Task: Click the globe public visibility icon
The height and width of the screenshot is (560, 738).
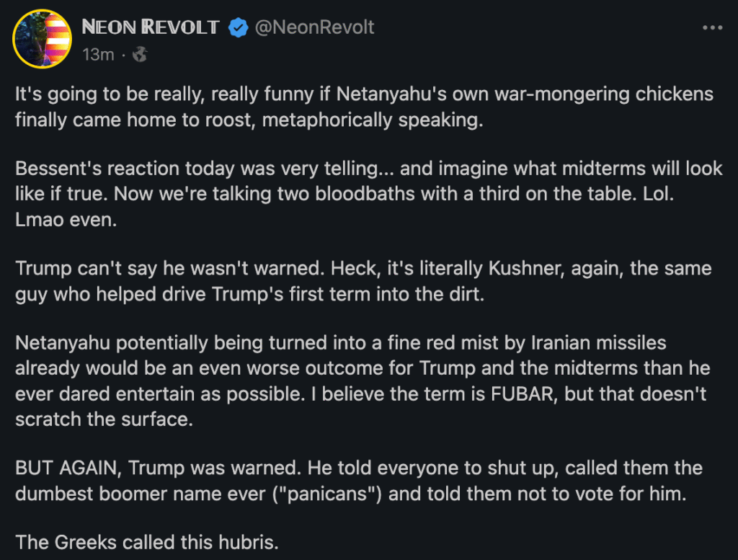Action: pyautogui.click(x=140, y=55)
